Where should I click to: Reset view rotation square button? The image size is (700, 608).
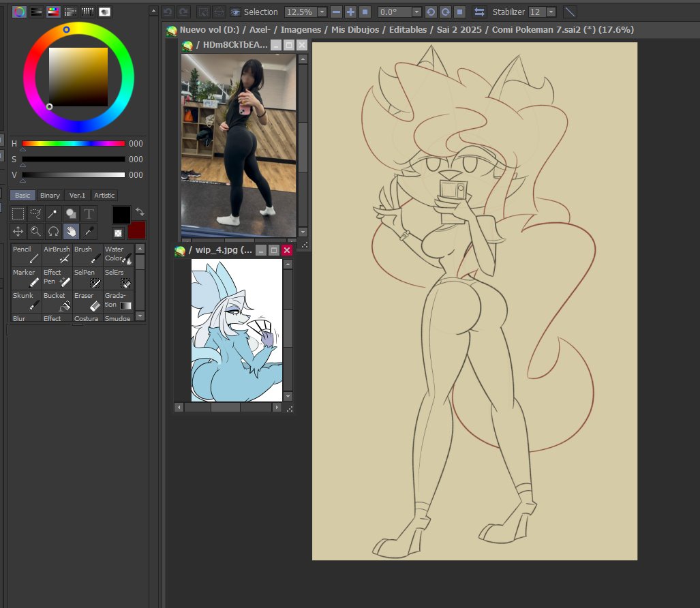tap(460, 12)
